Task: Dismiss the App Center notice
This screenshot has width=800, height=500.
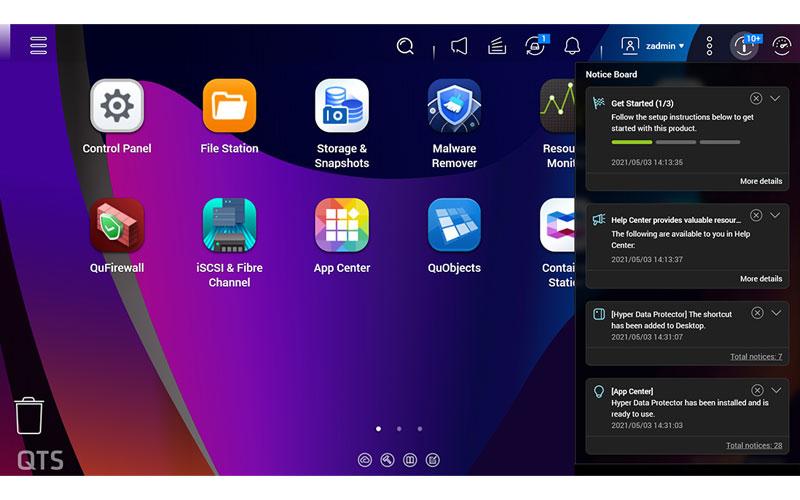Action: [757, 390]
